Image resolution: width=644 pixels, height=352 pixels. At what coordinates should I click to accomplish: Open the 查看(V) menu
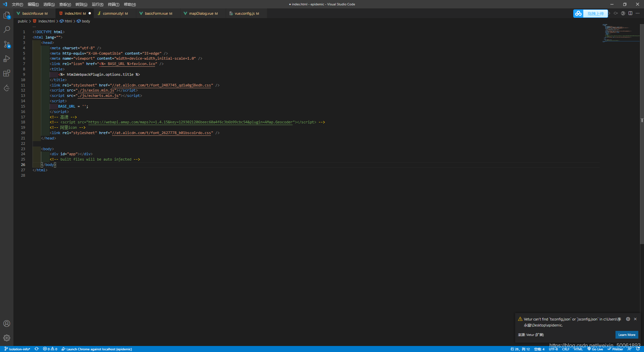[65, 4]
